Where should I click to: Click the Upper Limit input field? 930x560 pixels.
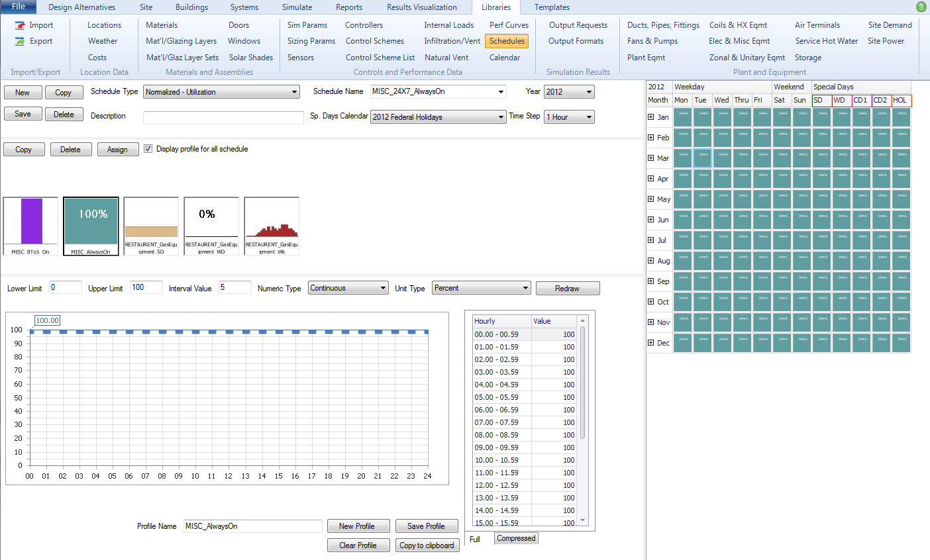[146, 287]
